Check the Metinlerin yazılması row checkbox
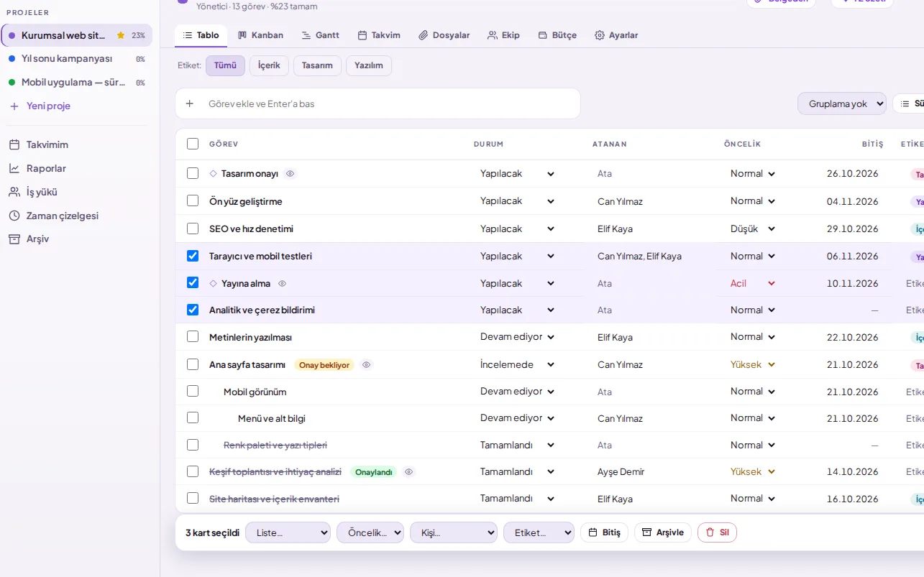This screenshot has width=924, height=577. pyautogui.click(x=193, y=336)
